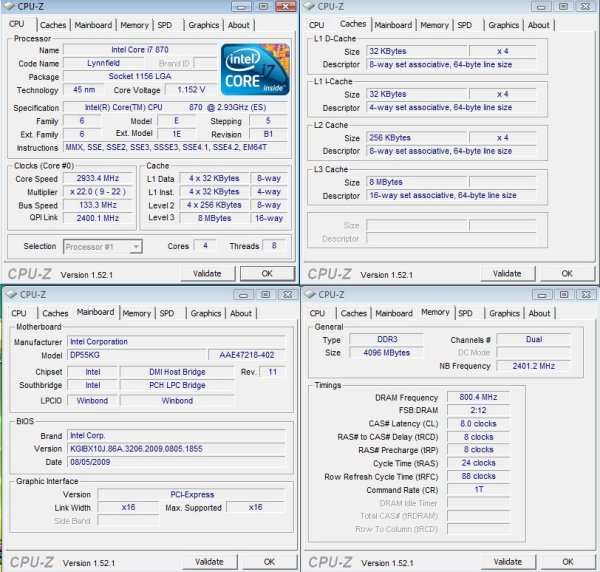Maximize the CPU tab window

click(264, 7)
